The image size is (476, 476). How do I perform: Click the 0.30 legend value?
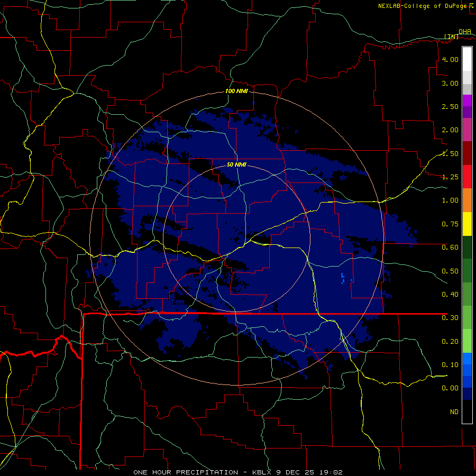coord(450,318)
